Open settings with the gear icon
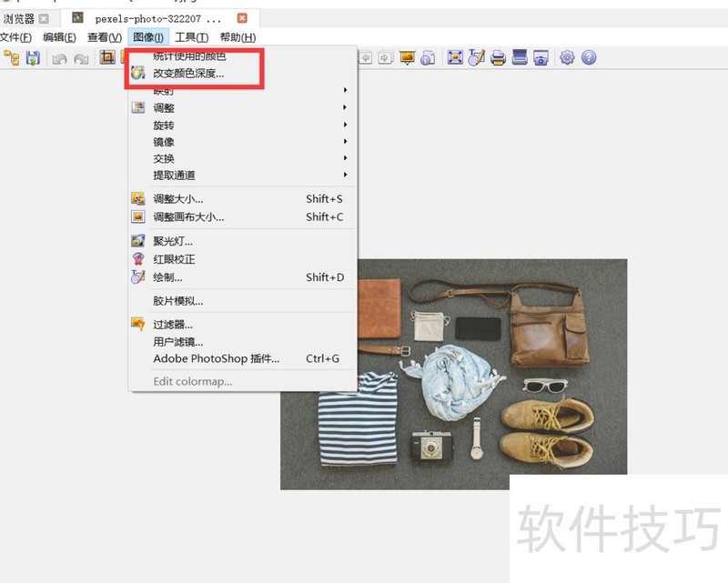 point(568,58)
